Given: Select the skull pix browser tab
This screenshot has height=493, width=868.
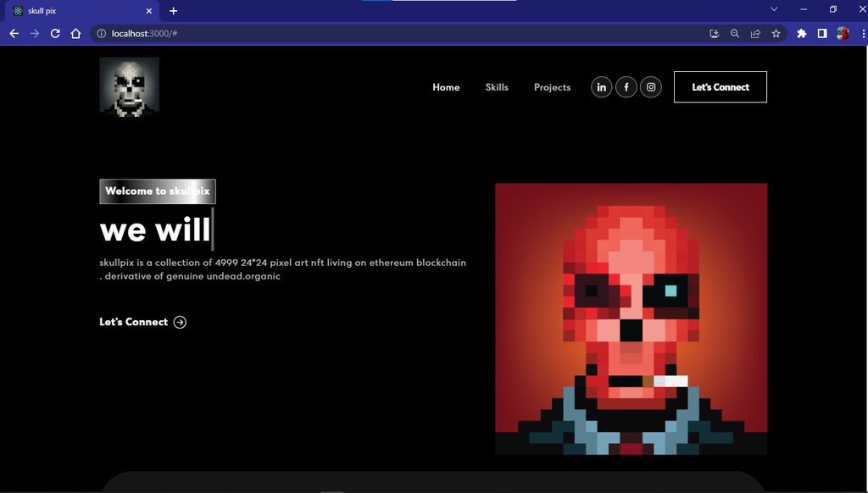Looking at the screenshot, I should click(82, 11).
